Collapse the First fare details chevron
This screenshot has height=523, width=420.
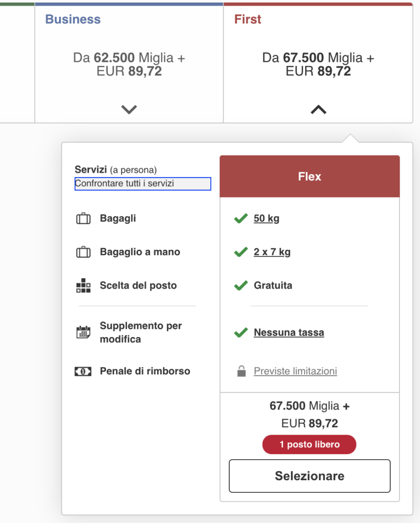coord(318,109)
